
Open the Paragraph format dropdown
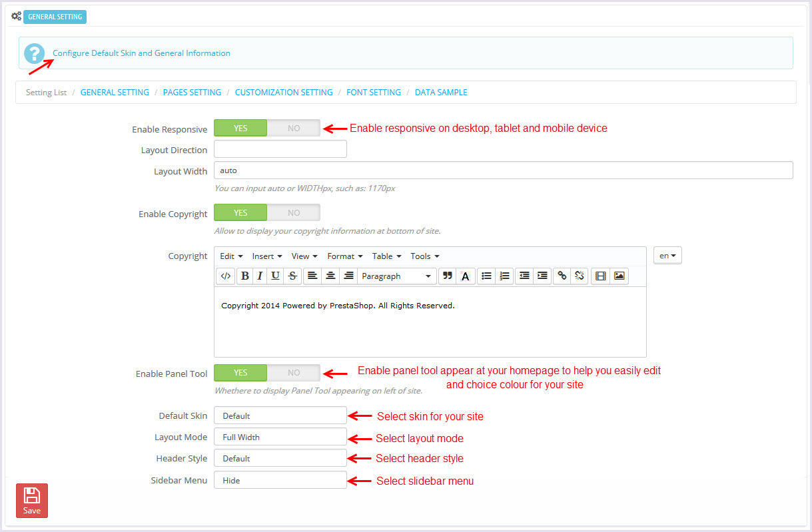[x=396, y=276]
